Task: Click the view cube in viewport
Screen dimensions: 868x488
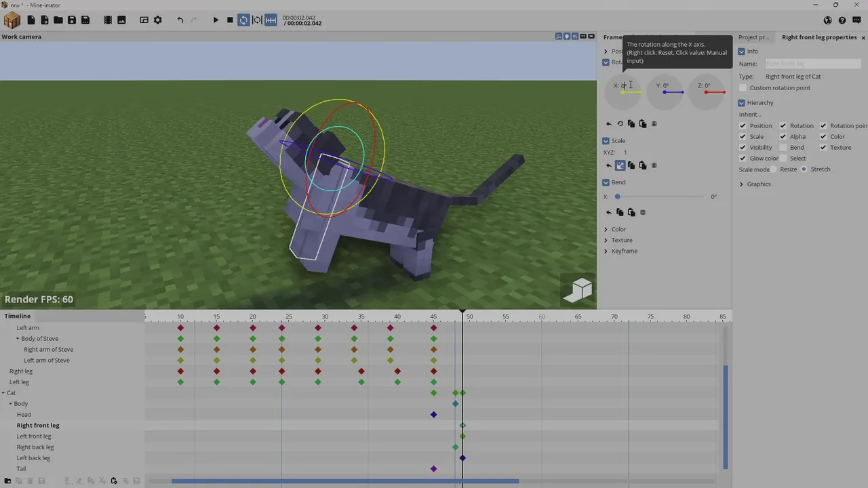Action: 578,290
